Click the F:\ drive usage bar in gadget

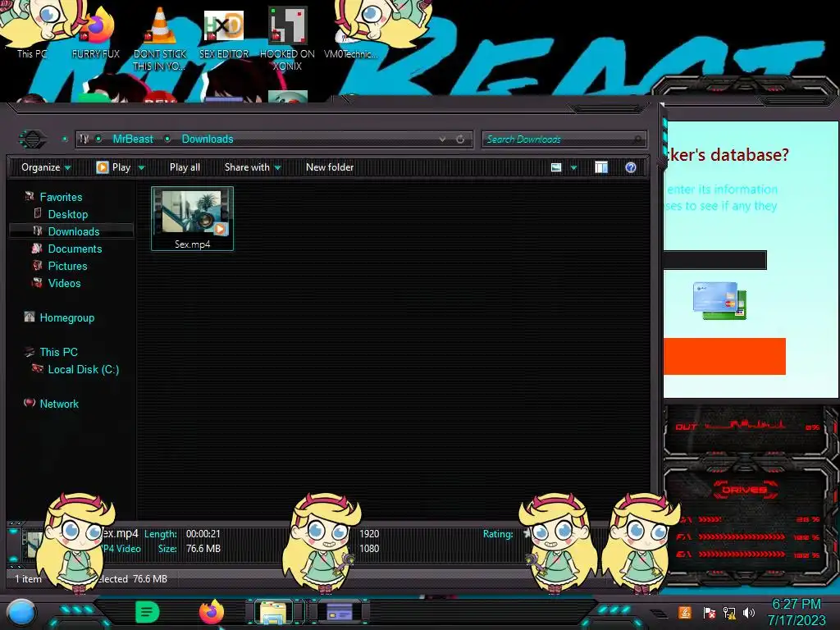click(742, 536)
